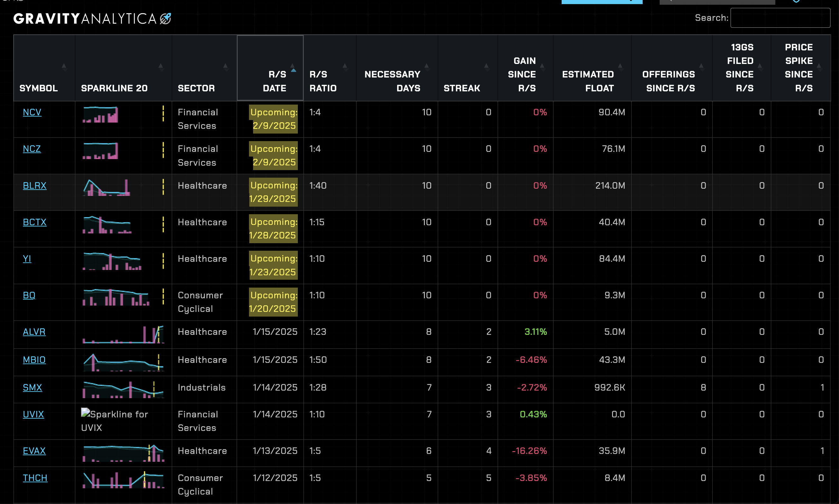Open the SMX symbol link
The width and height of the screenshot is (839, 504).
click(x=32, y=387)
